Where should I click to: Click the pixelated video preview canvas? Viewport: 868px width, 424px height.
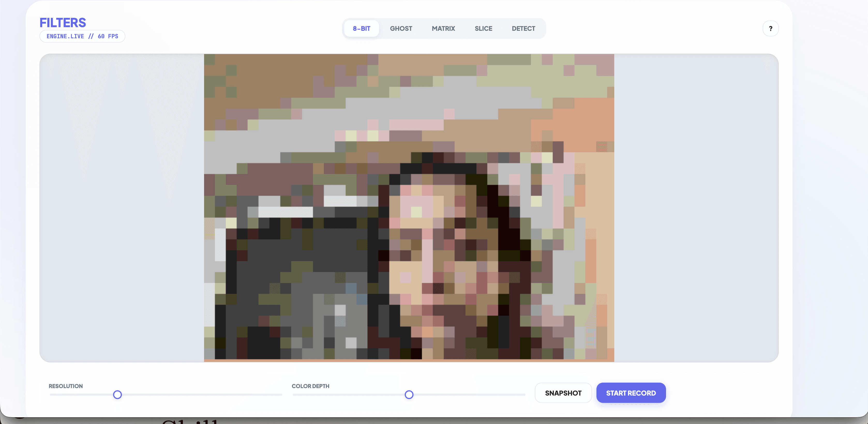[x=409, y=208]
